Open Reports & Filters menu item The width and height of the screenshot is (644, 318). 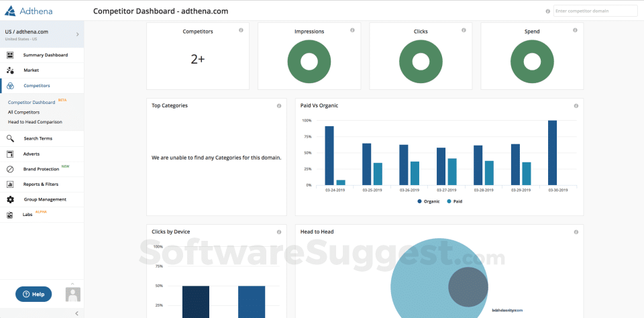[x=42, y=184]
